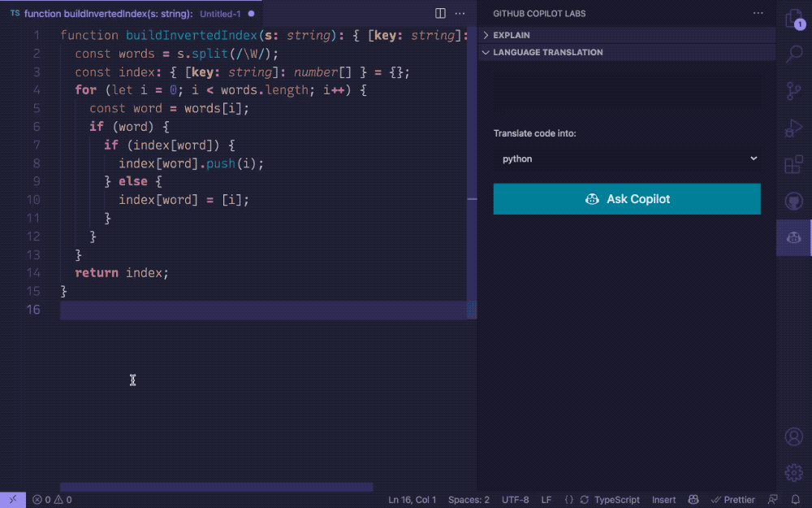Open the Extensions view
Screen dimensions: 812x508
click(x=793, y=164)
